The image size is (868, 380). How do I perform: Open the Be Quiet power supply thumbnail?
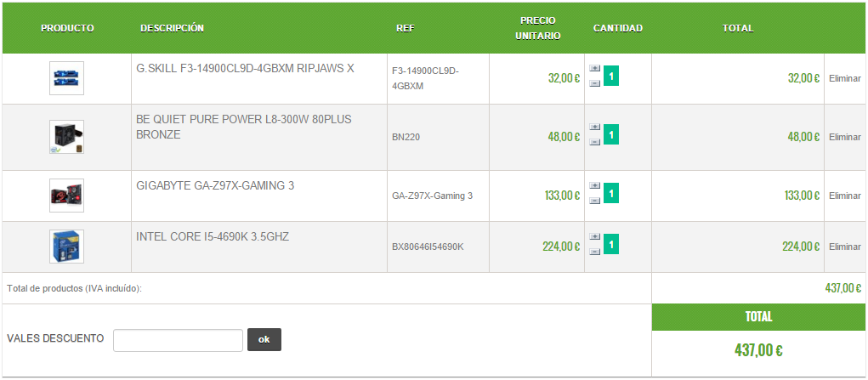click(x=66, y=137)
